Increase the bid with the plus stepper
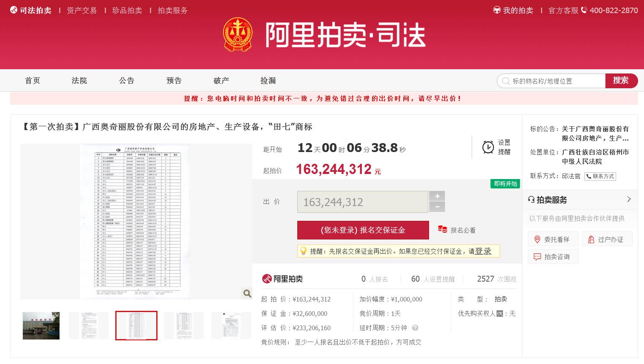Screen dimensions: 644x364 pos(437,196)
